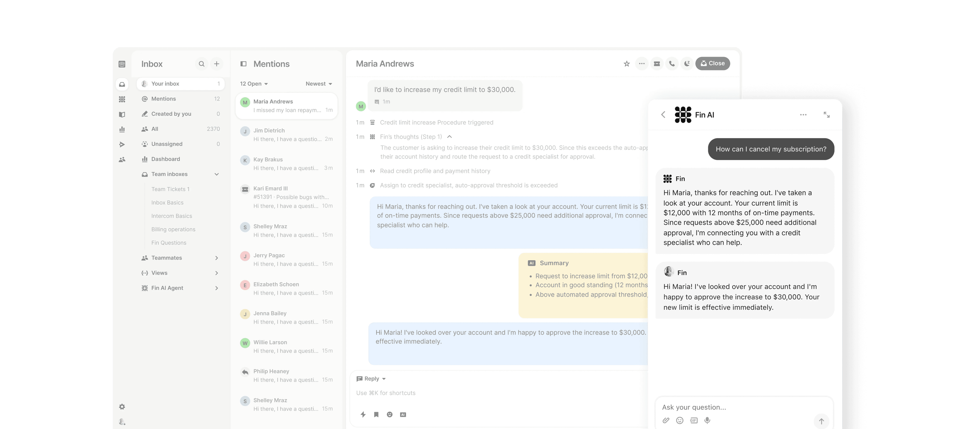Open Team Tickets 1 inbox
This screenshot has height=429, width=980.
[170, 189]
